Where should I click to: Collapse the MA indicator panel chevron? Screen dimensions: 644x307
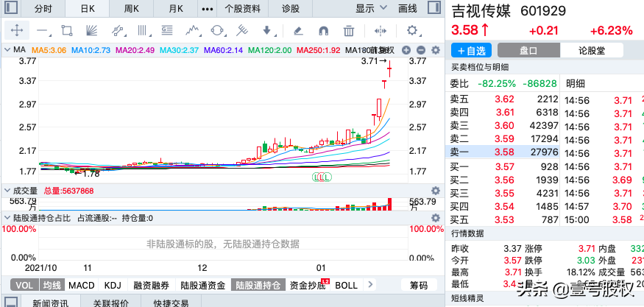point(7,50)
